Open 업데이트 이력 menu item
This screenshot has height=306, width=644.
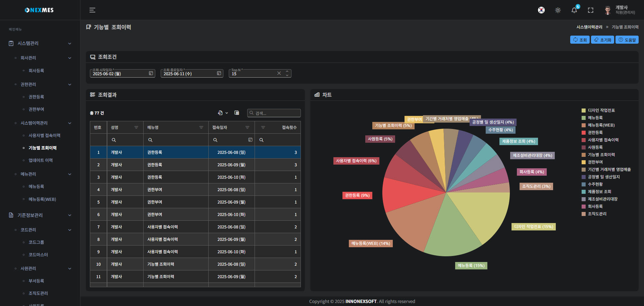(x=41, y=160)
